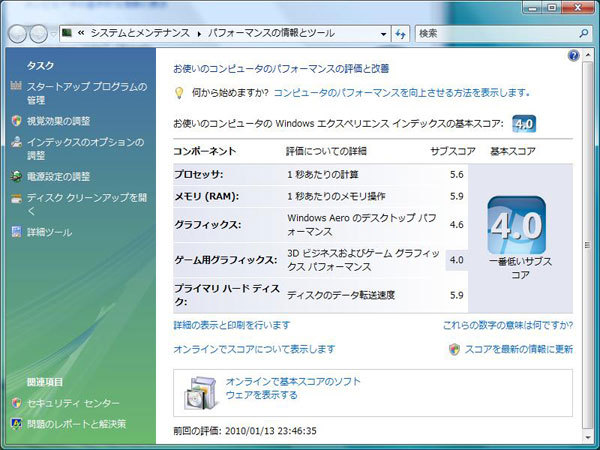Click the double-chevron in address bar
The width and height of the screenshot is (600, 450).
pyautogui.click(x=81, y=33)
